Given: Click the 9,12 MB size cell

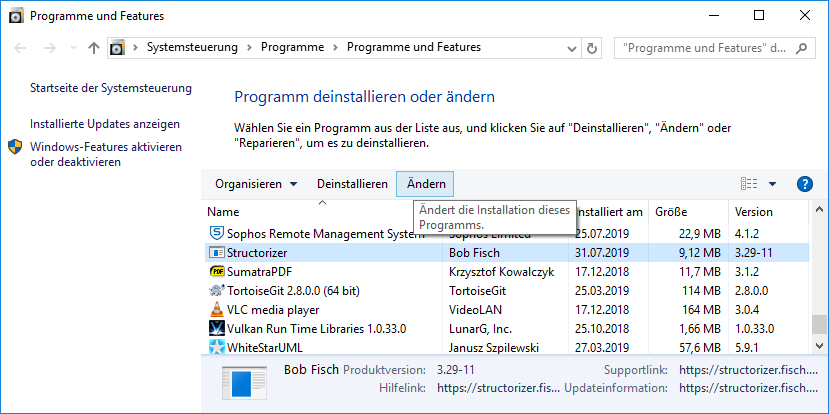Looking at the screenshot, I should click(x=697, y=253).
